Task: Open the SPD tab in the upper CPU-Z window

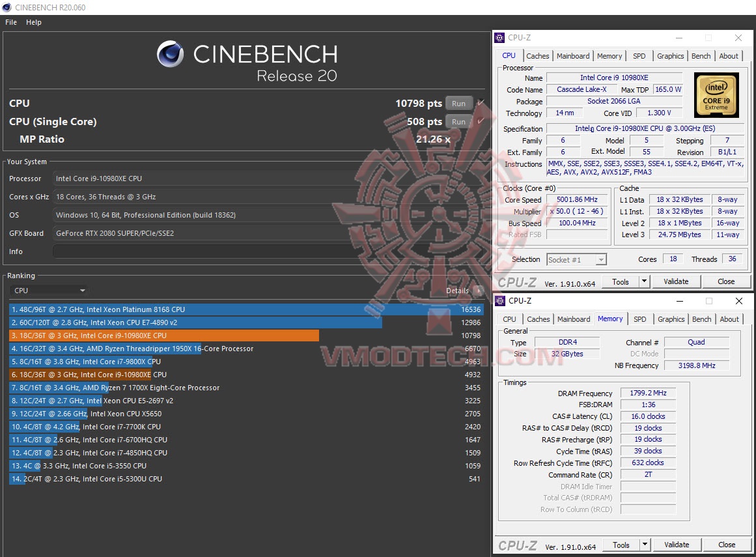Action: (x=639, y=56)
